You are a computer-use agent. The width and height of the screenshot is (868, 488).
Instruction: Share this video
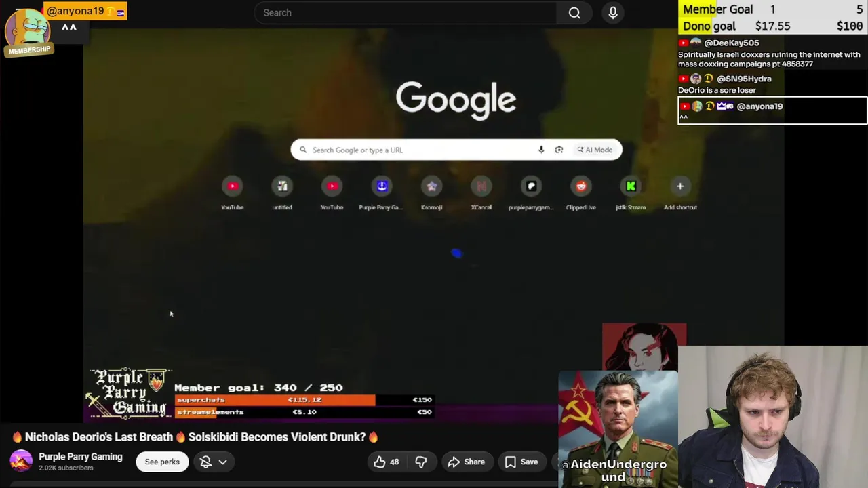pos(467,462)
